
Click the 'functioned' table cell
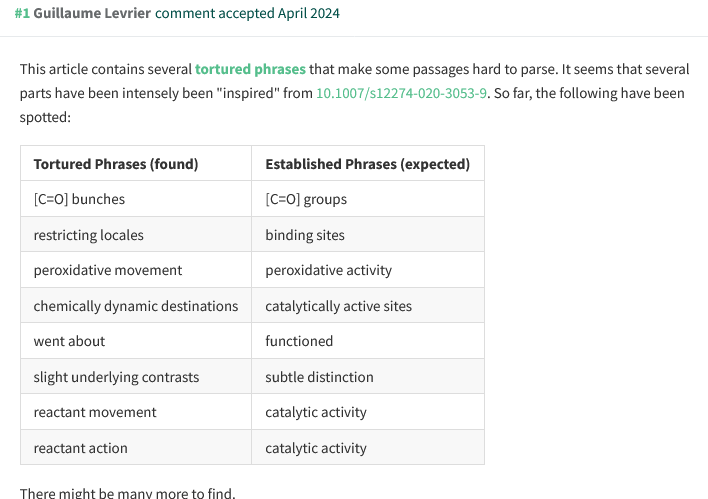299,341
